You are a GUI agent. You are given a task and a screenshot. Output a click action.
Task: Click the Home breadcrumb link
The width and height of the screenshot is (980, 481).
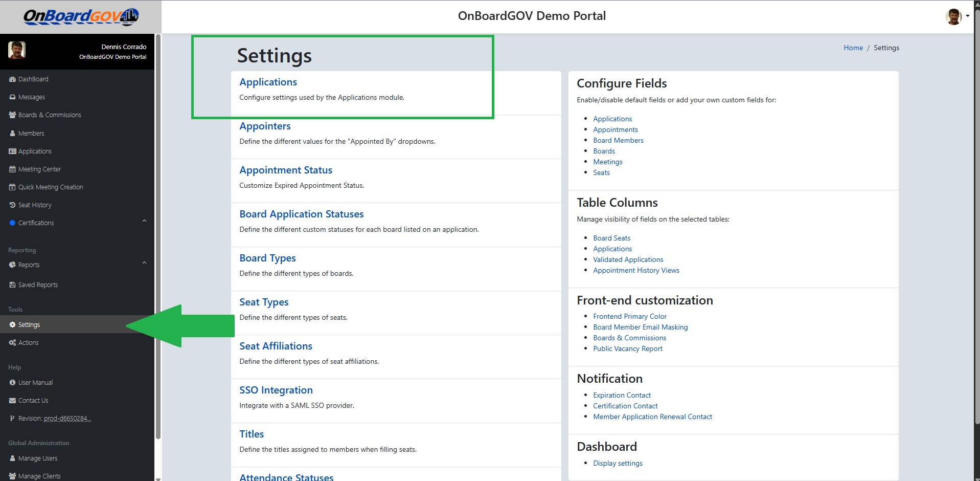(x=853, y=48)
